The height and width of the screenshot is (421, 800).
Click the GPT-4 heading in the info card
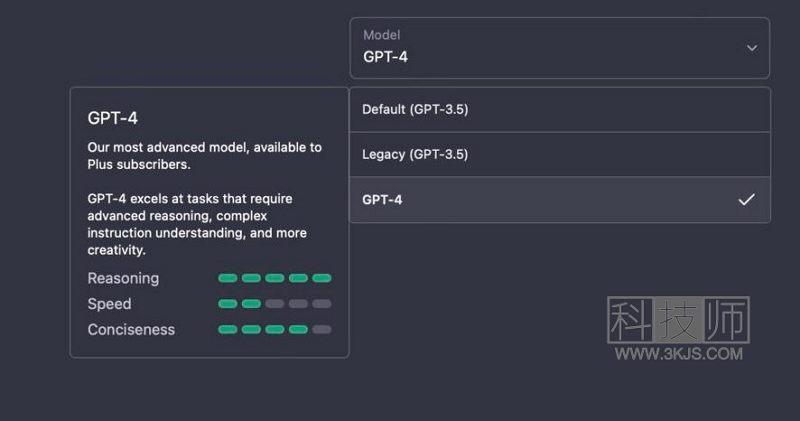pos(112,118)
